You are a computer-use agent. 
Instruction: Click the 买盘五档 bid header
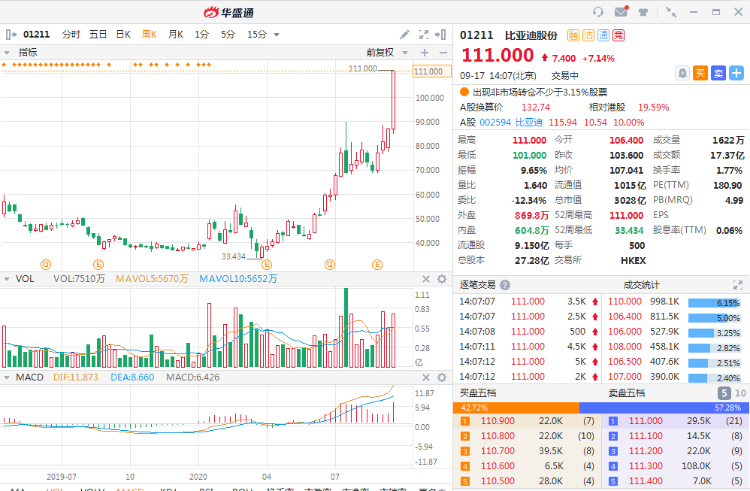(x=478, y=393)
